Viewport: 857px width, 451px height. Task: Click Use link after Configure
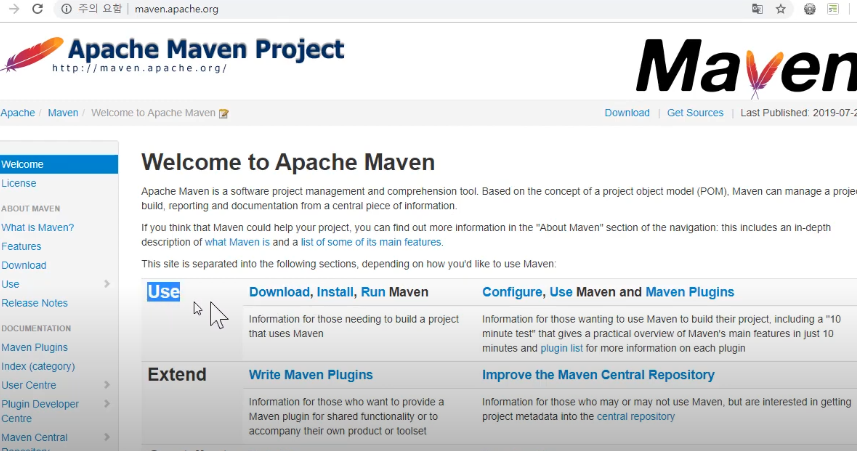tap(561, 292)
